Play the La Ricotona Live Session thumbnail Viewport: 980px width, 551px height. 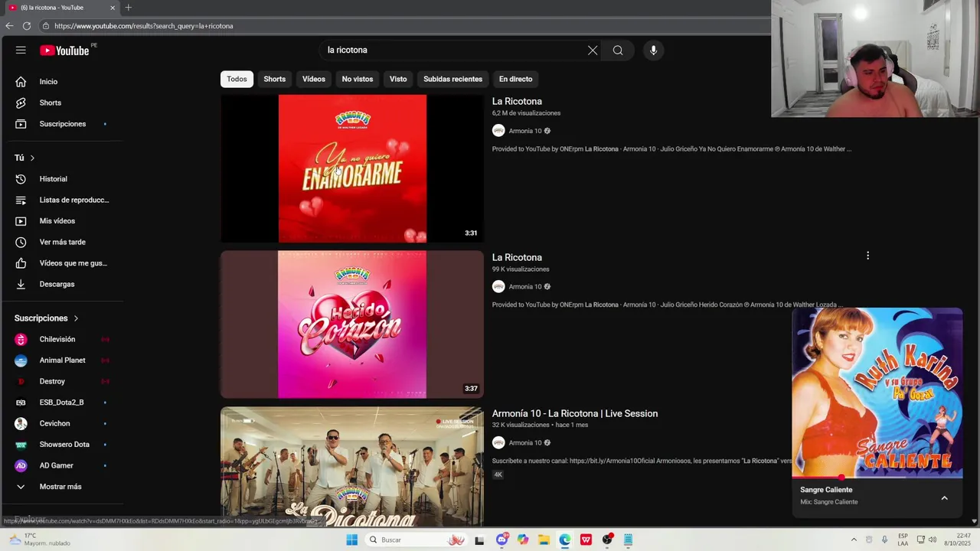tap(352, 467)
